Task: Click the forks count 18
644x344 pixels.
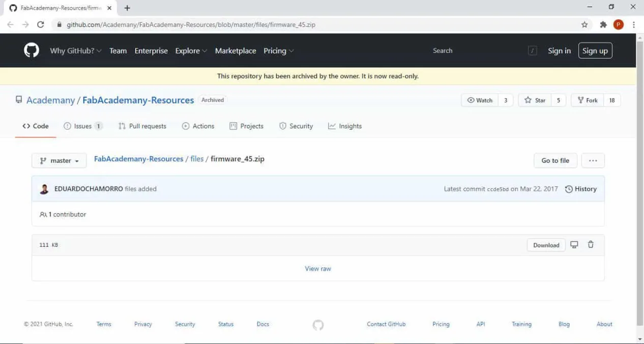Action: pyautogui.click(x=612, y=100)
